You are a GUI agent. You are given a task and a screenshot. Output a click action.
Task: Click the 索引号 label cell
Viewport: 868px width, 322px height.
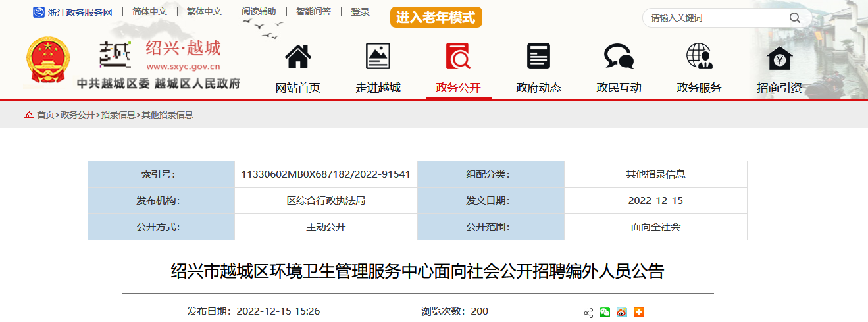161,174
